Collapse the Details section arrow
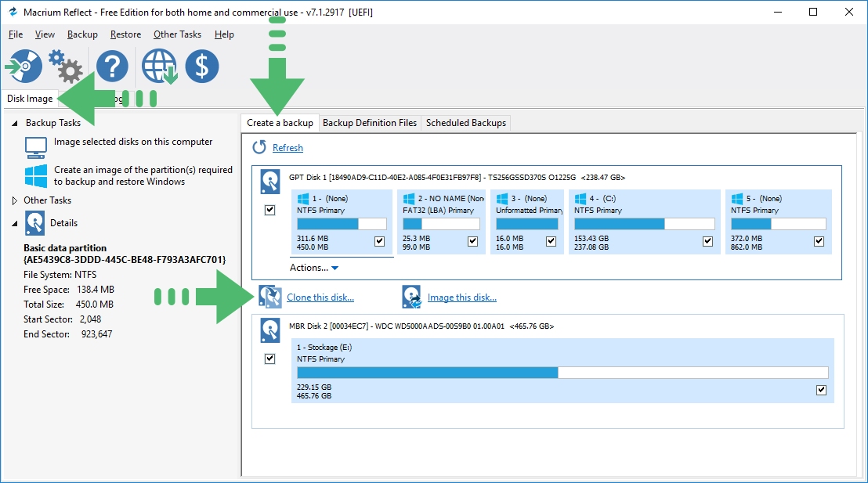The image size is (868, 483). tap(15, 224)
